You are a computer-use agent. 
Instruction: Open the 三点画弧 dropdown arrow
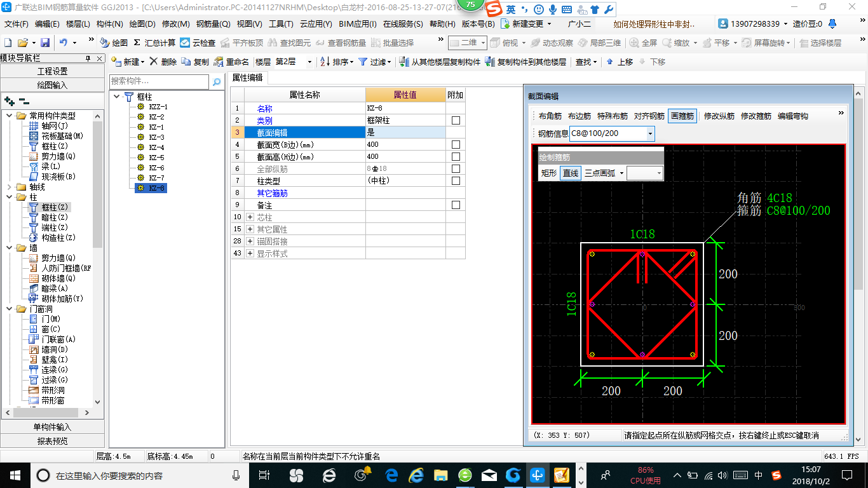pos(621,173)
